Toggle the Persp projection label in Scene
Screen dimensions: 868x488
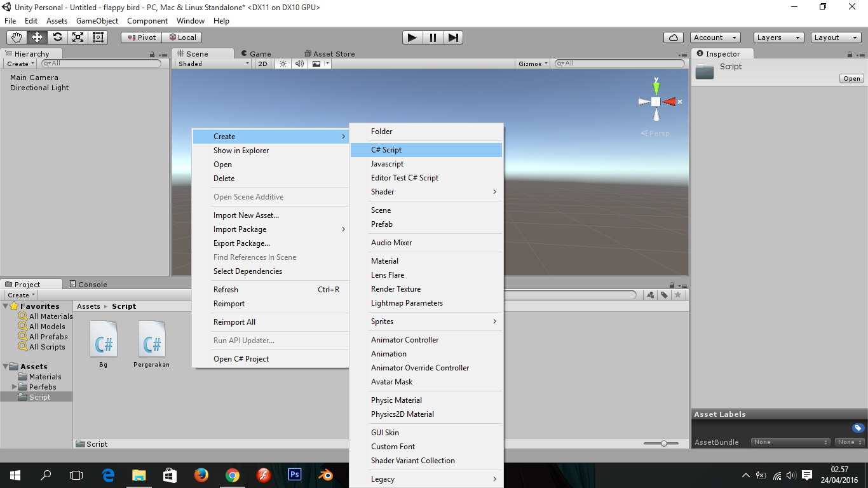tap(655, 133)
